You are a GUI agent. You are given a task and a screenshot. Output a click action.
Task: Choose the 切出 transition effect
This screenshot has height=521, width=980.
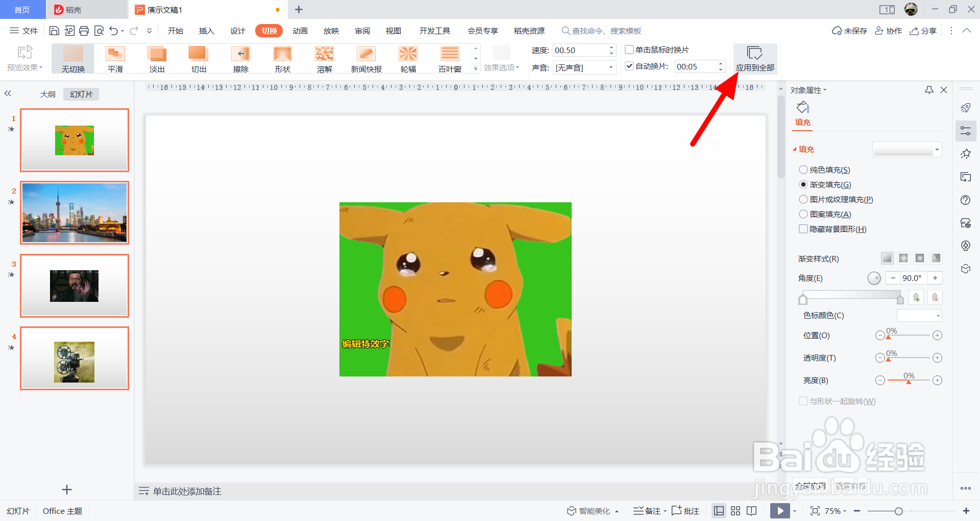199,59
